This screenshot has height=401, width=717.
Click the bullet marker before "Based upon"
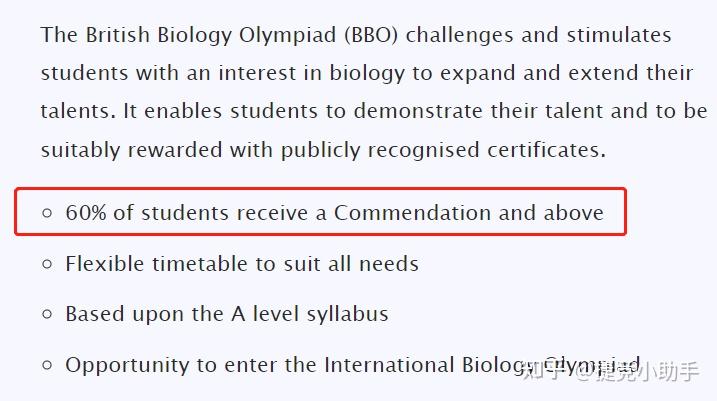point(47,315)
